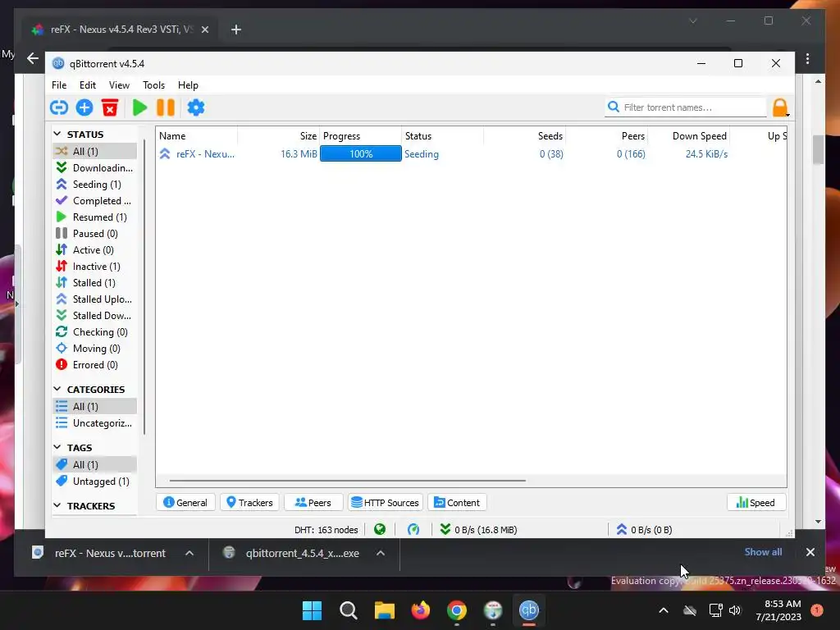This screenshot has height=630, width=840.
Task: Open Options via the blue gear icon
Action: click(x=195, y=107)
